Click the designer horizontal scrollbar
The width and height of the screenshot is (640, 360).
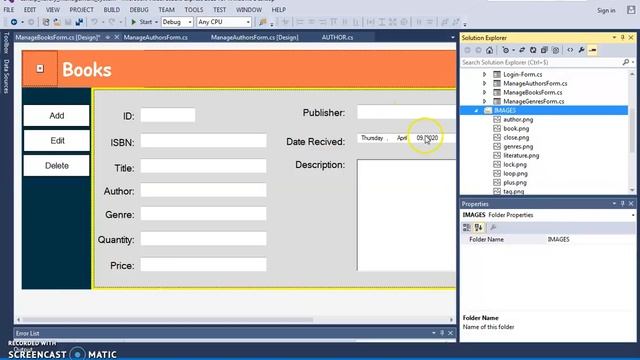click(168, 320)
